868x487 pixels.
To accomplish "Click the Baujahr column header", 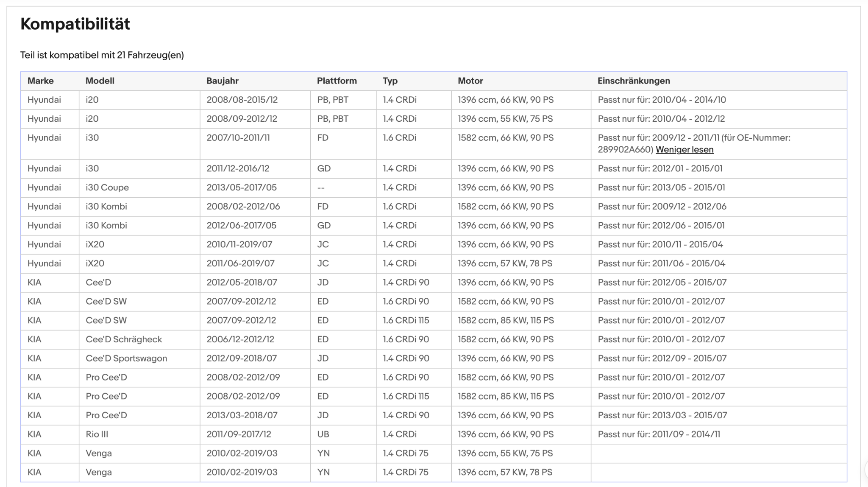I will (223, 81).
